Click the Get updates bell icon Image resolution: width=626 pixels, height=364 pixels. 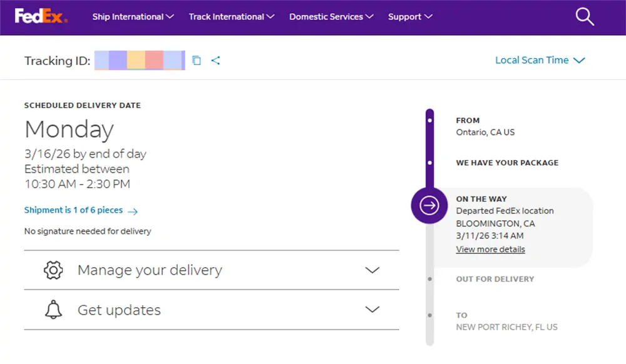(x=54, y=310)
